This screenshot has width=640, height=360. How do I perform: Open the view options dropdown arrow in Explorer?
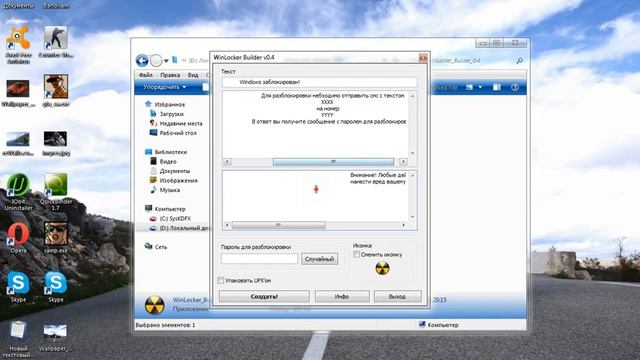coord(480,87)
